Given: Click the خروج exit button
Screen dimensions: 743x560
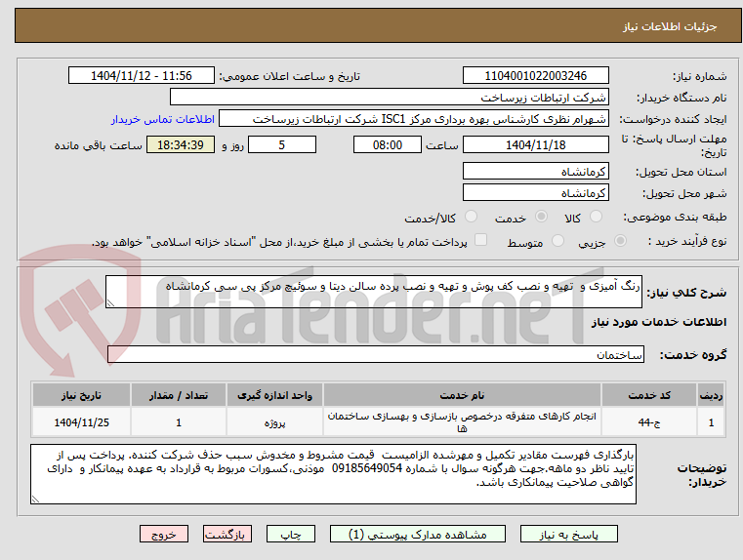Looking at the screenshot, I should click(163, 534).
